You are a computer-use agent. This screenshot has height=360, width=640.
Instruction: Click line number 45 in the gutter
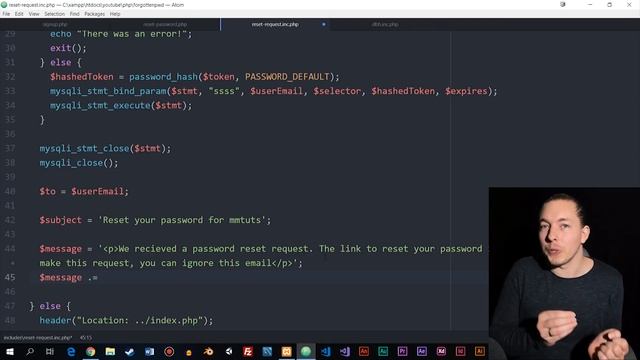(10, 278)
